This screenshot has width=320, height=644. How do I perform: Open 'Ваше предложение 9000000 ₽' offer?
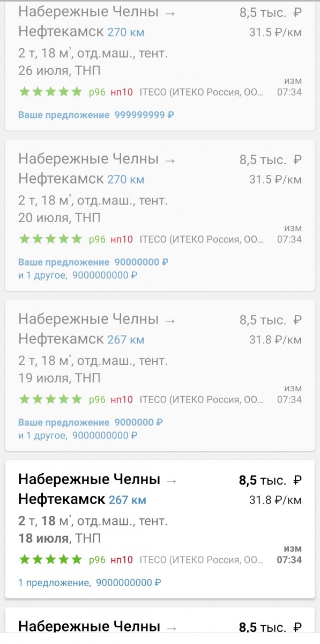pyautogui.click(x=91, y=422)
